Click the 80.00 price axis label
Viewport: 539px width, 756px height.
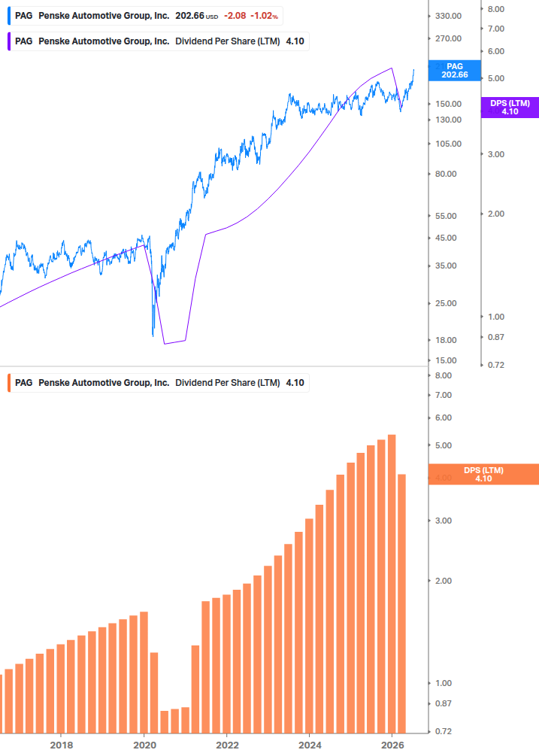446,174
